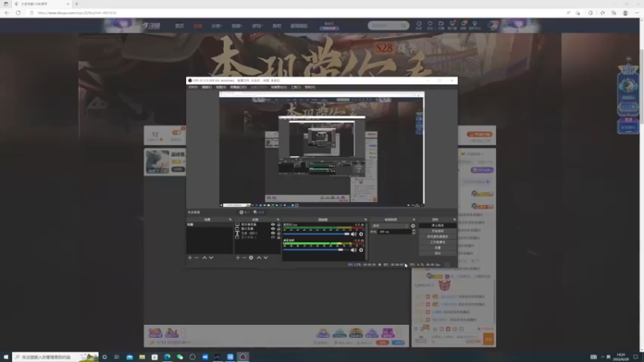Viewport: 644px width, 362px height.
Task: Open the File menu in OBS
Action: point(192,87)
